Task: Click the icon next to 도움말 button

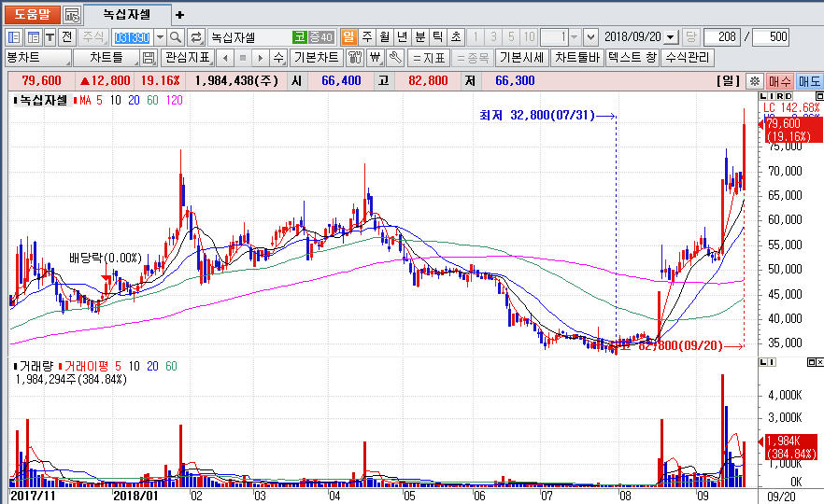Action: (72, 15)
